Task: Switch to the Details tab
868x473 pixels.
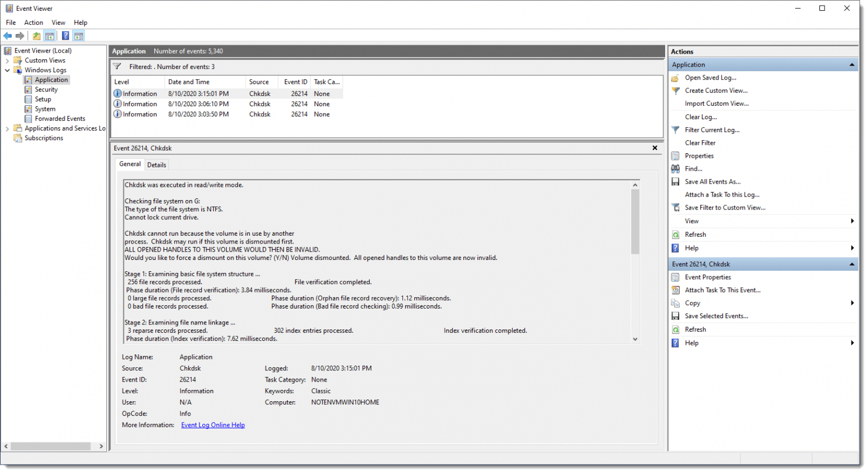Action: coord(157,164)
